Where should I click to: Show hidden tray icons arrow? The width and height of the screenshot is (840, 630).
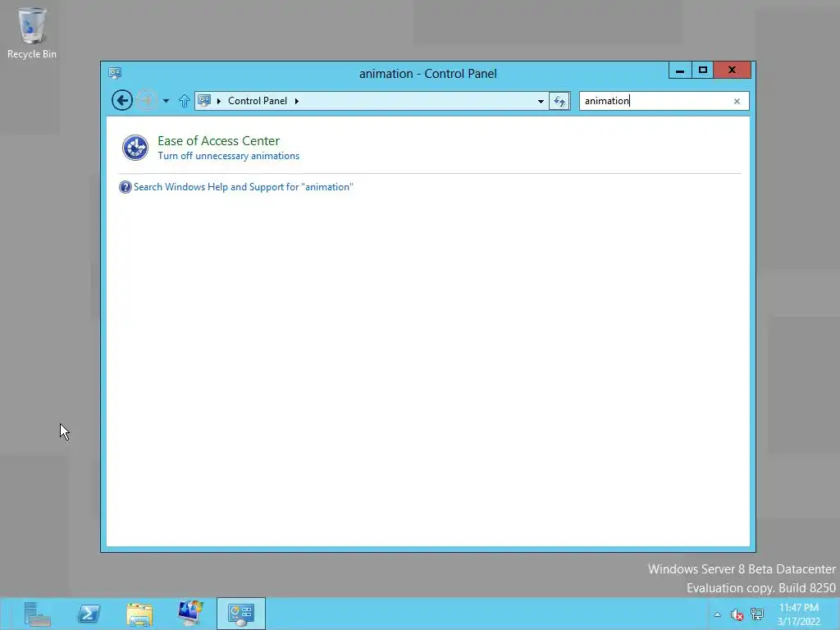pyautogui.click(x=717, y=614)
